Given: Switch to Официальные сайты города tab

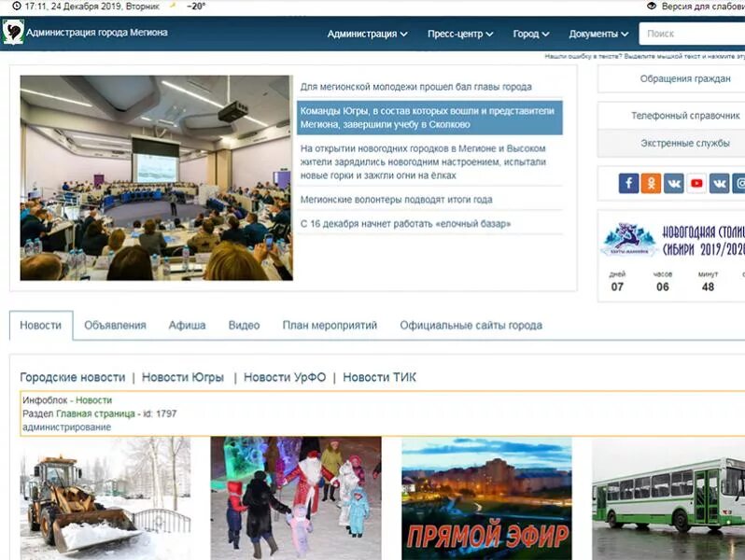Looking at the screenshot, I should (471, 326).
